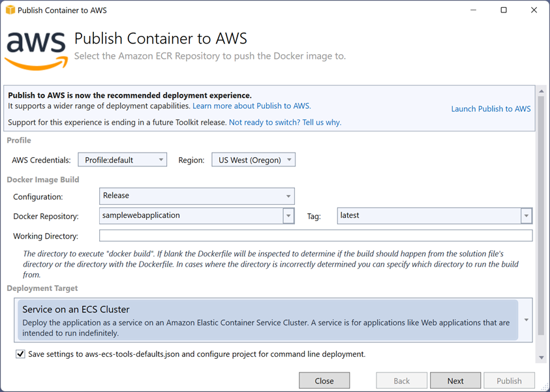Maximize the Publish Container window
Image resolution: width=550 pixels, height=392 pixels.
tap(504, 10)
